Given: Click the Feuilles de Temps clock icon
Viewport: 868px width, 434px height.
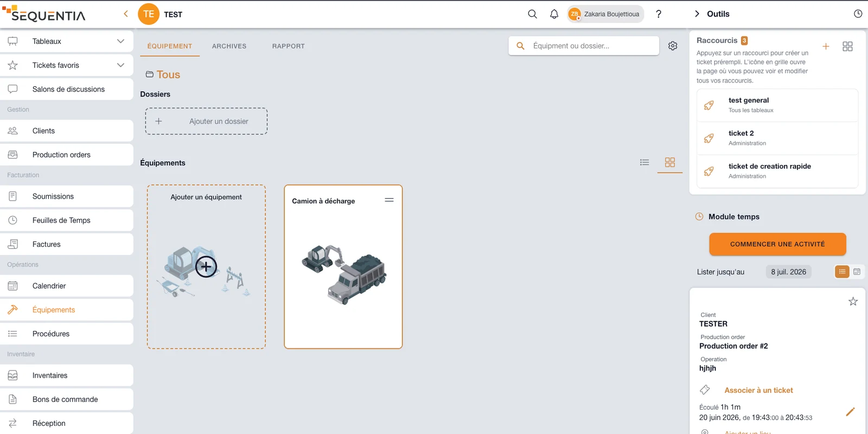Looking at the screenshot, I should [12, 220].
